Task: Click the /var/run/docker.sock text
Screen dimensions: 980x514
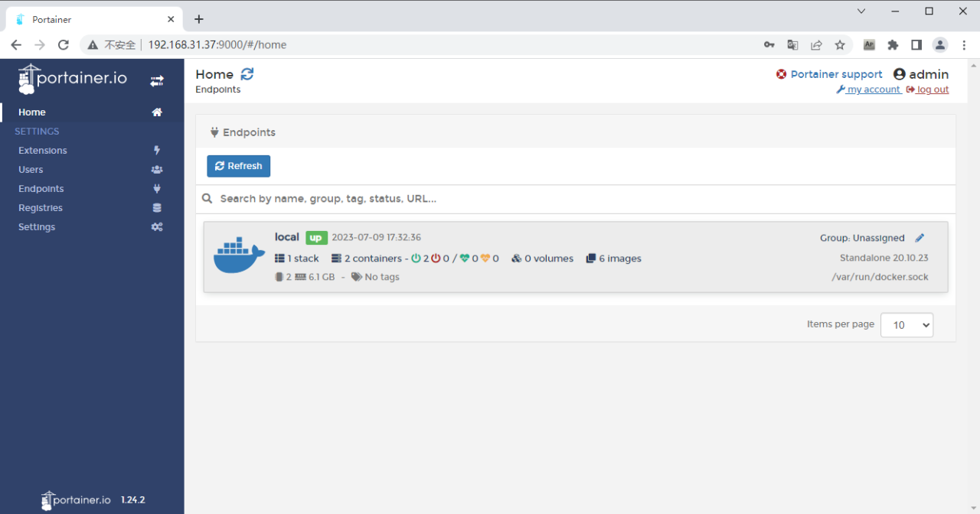Action: pyautogui.click(x=880, y=277)
